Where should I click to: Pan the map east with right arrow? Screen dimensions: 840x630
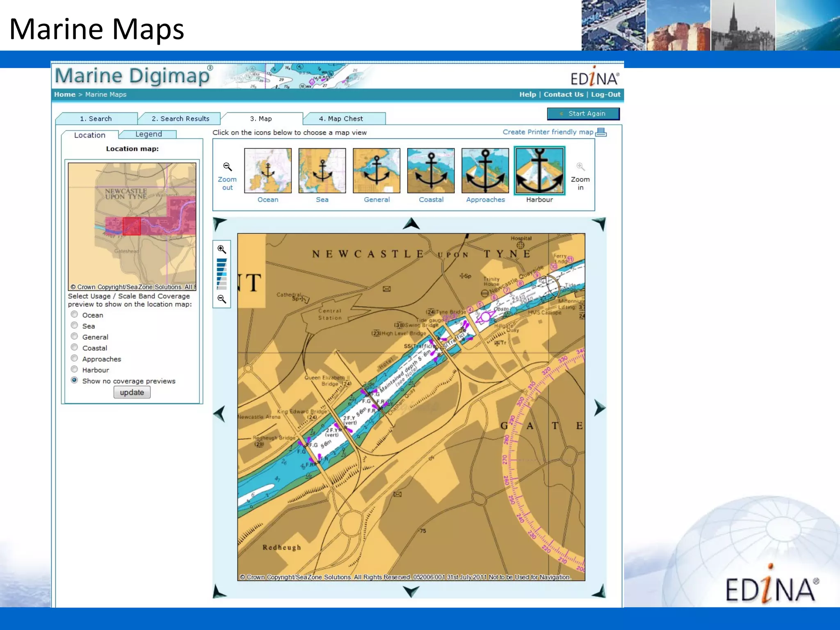coord(600,408)
